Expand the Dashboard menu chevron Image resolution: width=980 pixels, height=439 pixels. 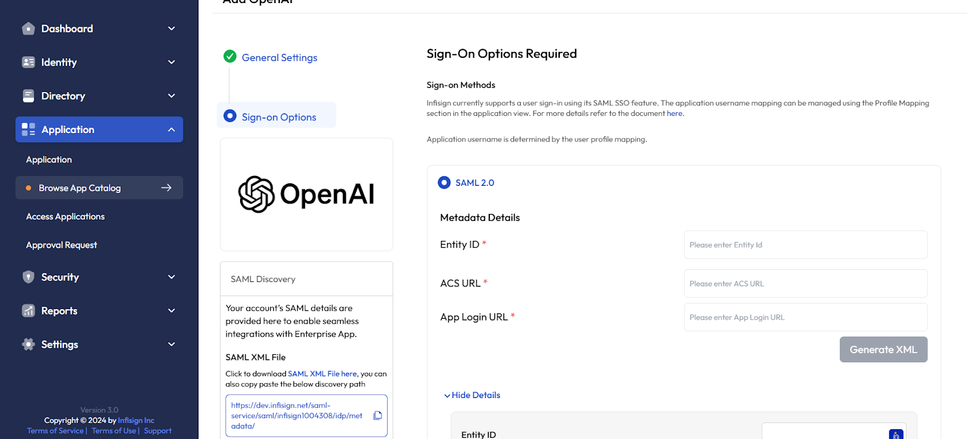click(x=171, y=29)
